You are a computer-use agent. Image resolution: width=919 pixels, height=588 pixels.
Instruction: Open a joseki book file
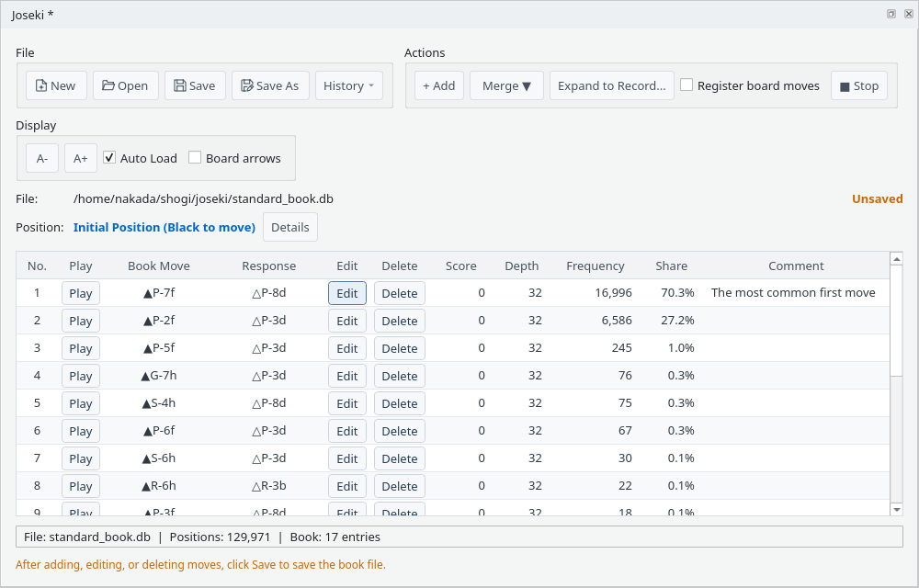coord(125,85)
